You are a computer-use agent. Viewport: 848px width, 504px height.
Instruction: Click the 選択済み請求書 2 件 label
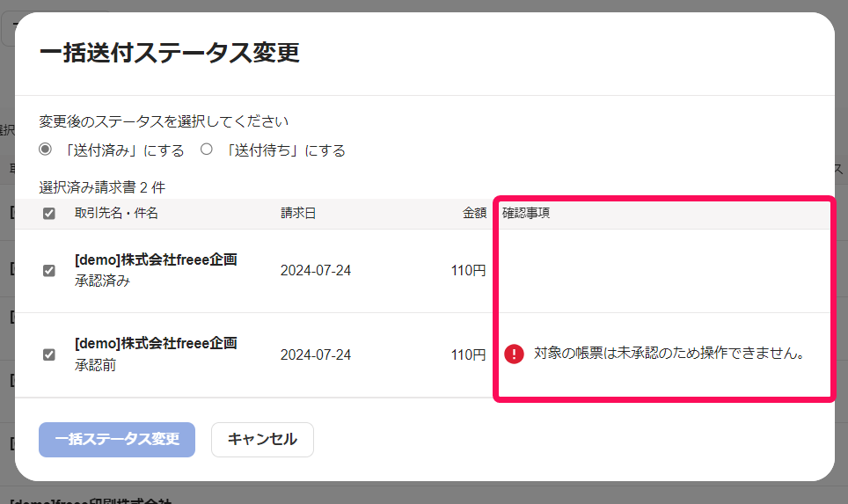[x=102, y=187]
